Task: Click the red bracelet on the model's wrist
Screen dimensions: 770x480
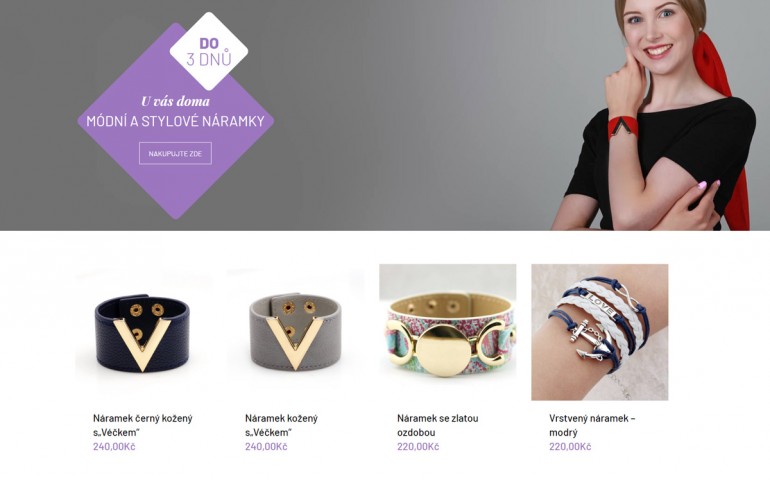Action: point(623,128)
